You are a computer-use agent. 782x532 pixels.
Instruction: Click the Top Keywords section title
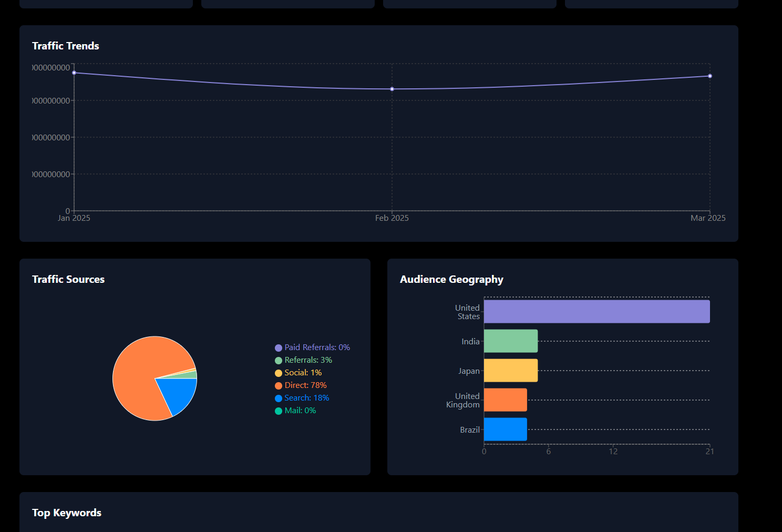pos(67,513)
